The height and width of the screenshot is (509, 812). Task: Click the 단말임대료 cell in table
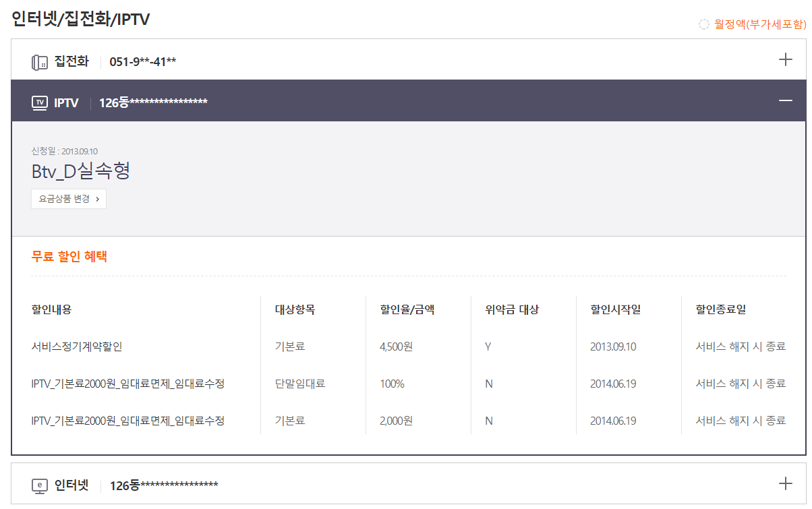(300, 384)
